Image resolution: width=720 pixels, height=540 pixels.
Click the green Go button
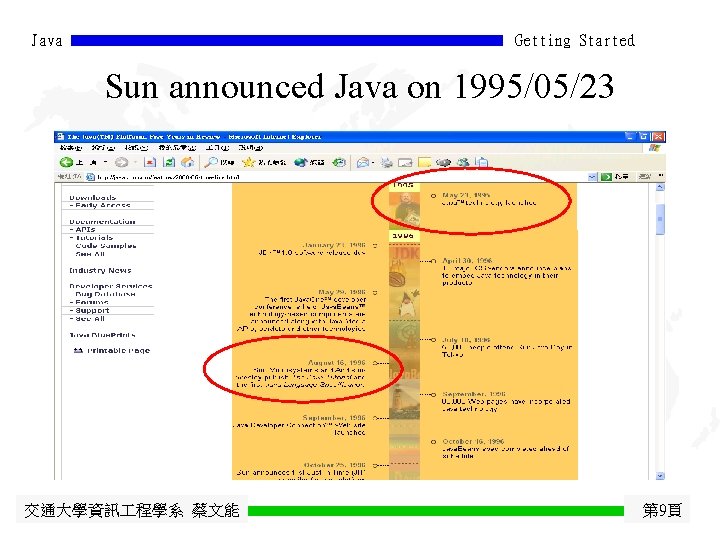(614, 177)
